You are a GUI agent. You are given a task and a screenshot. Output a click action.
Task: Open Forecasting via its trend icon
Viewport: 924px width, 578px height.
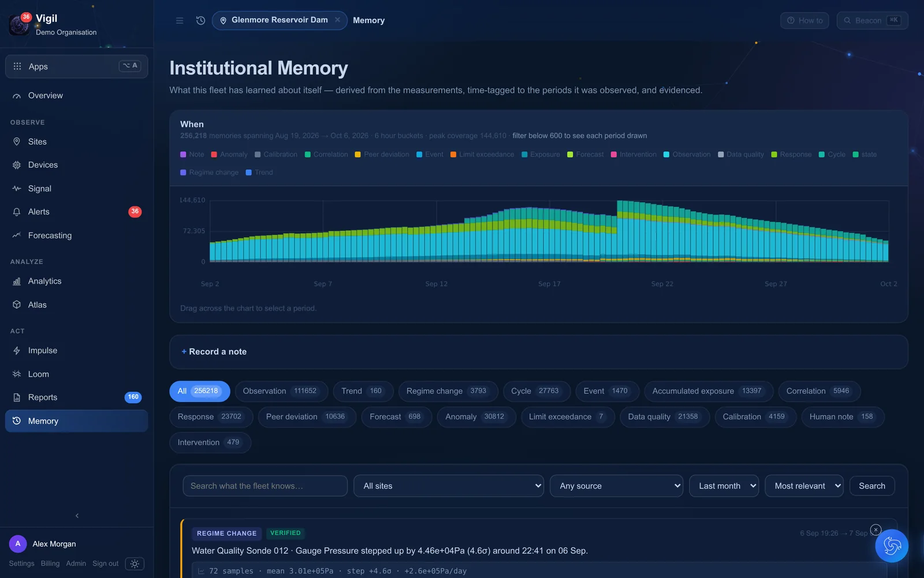[x=17, y=235]
